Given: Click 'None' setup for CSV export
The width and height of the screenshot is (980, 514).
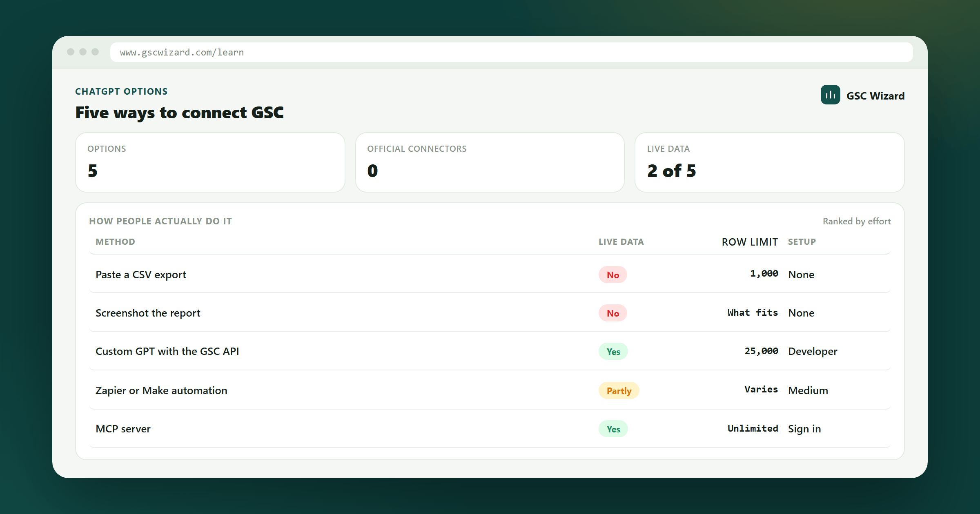Looking at the screenshot, I should [801, 274].
